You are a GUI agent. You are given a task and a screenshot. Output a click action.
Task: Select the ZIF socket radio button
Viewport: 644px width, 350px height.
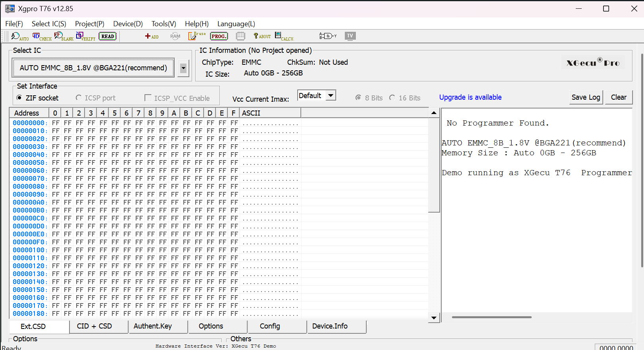pos(19,98)
